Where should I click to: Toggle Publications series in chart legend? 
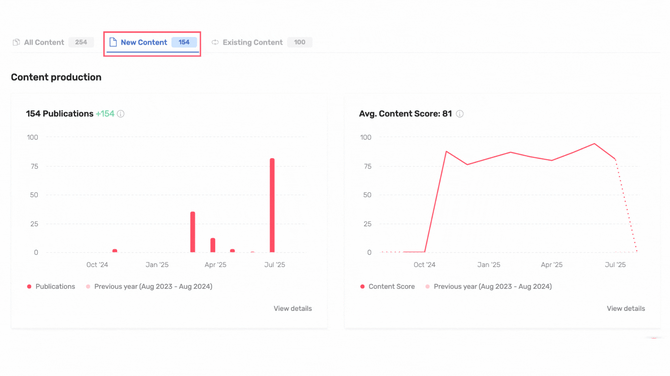click(x=51, y=287)
